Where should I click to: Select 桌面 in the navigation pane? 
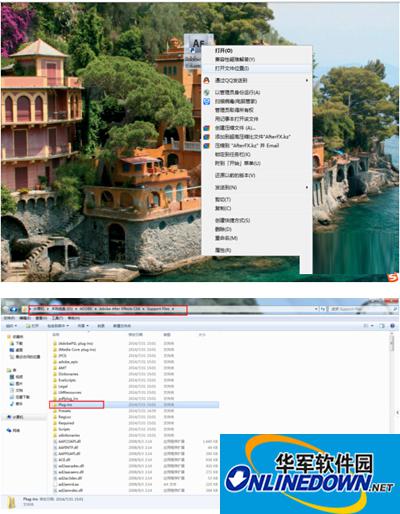(17, 350)
